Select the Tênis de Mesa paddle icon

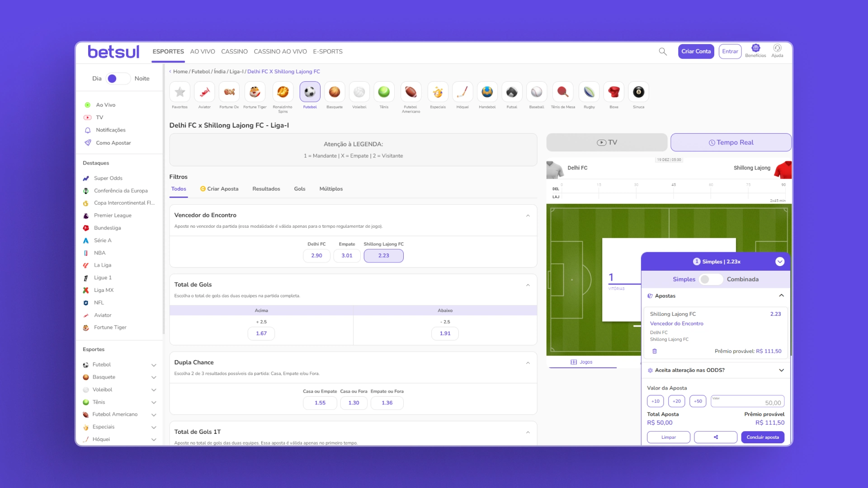[563, 92]
